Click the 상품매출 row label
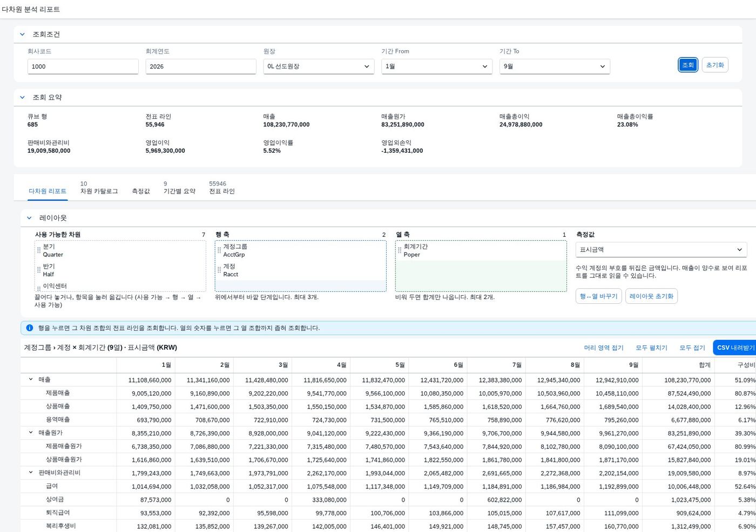The width and height of the screenshot is (756, 532). pos(58,406)
